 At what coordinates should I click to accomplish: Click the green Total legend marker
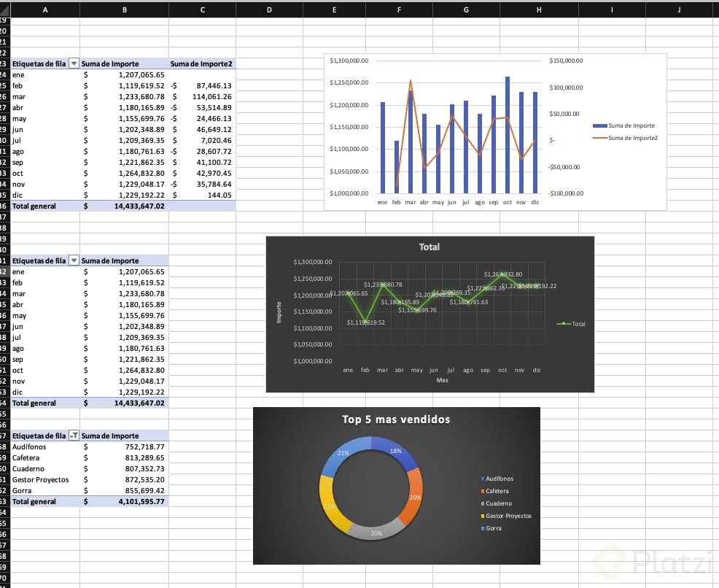[564, 324]
